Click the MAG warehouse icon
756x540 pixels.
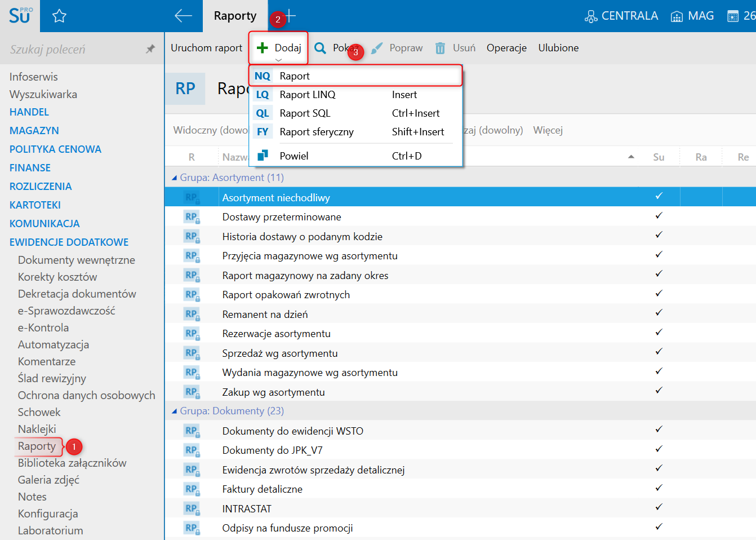pyautogui.click(x=677, y=16)
